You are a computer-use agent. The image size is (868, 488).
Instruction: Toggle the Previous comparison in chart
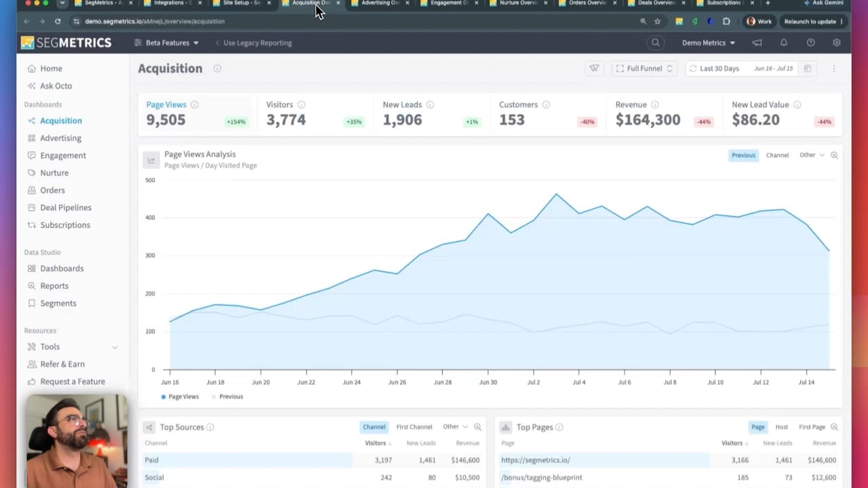(x=743, y=155)
